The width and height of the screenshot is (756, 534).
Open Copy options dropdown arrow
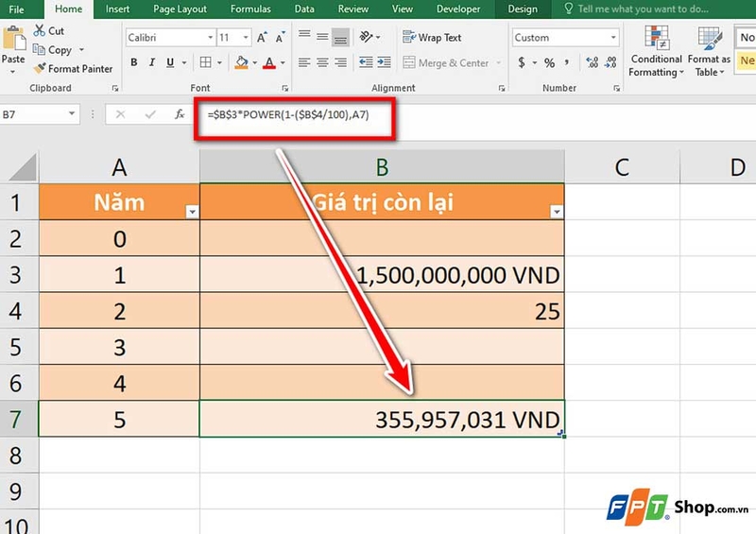tap(81, 49)
